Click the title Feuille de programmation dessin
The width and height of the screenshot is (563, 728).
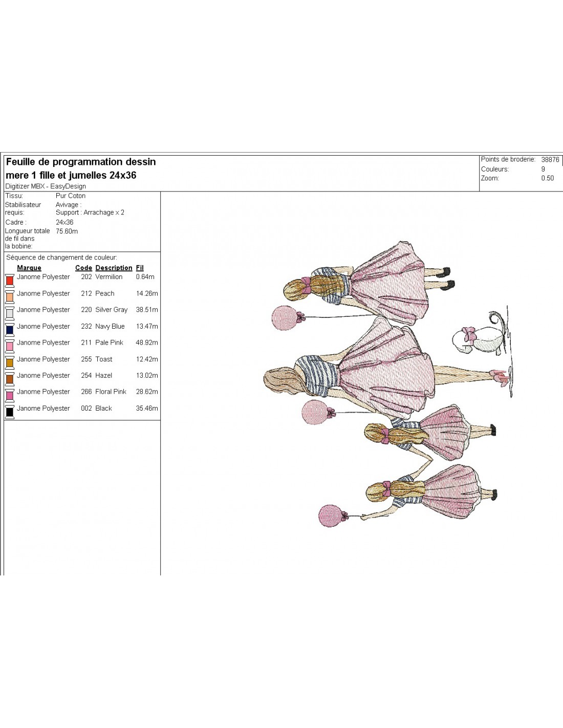click(x=81, y=162)
